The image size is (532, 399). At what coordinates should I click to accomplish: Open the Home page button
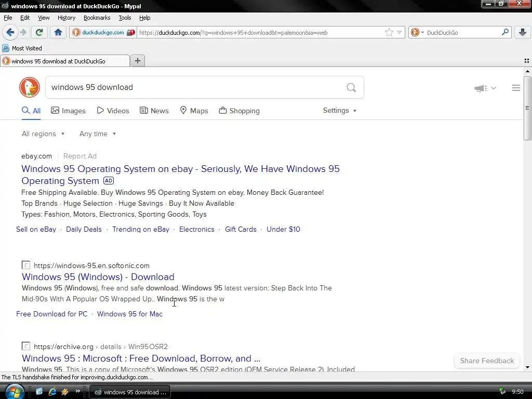pyautogui.click(x=58, y=33)
